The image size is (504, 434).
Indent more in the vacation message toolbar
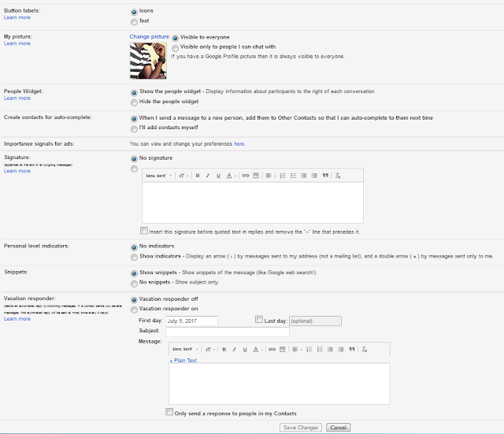pyautogui.click(x=341, y=350)
